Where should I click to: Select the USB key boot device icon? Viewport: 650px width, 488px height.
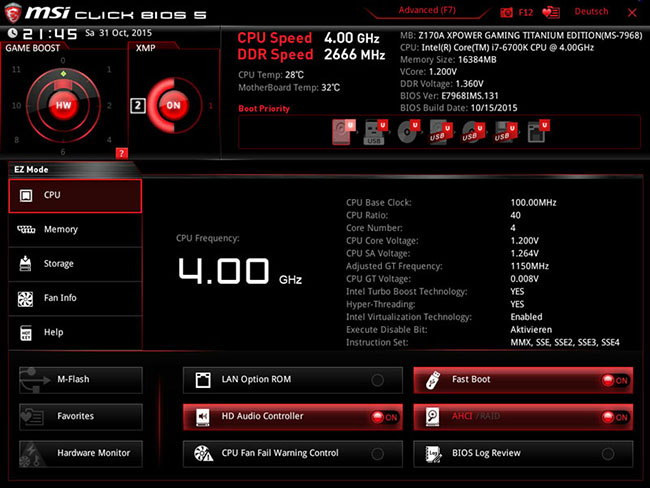[x=375, y=132]
